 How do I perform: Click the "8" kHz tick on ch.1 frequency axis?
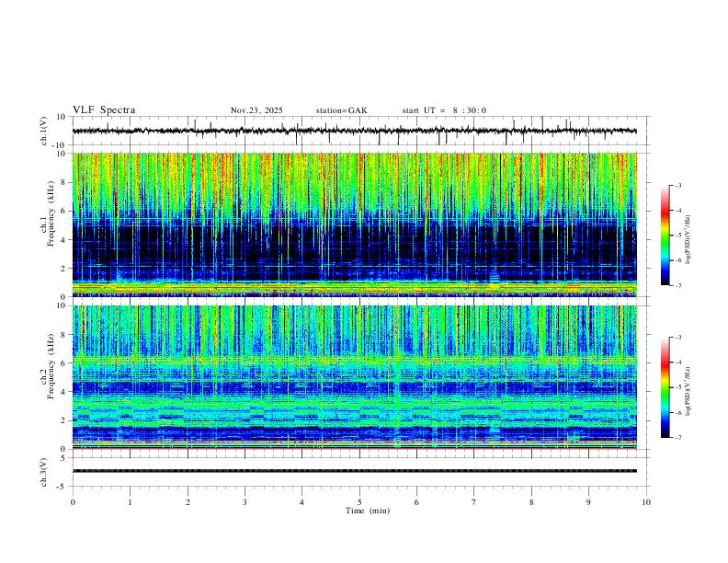63,182
